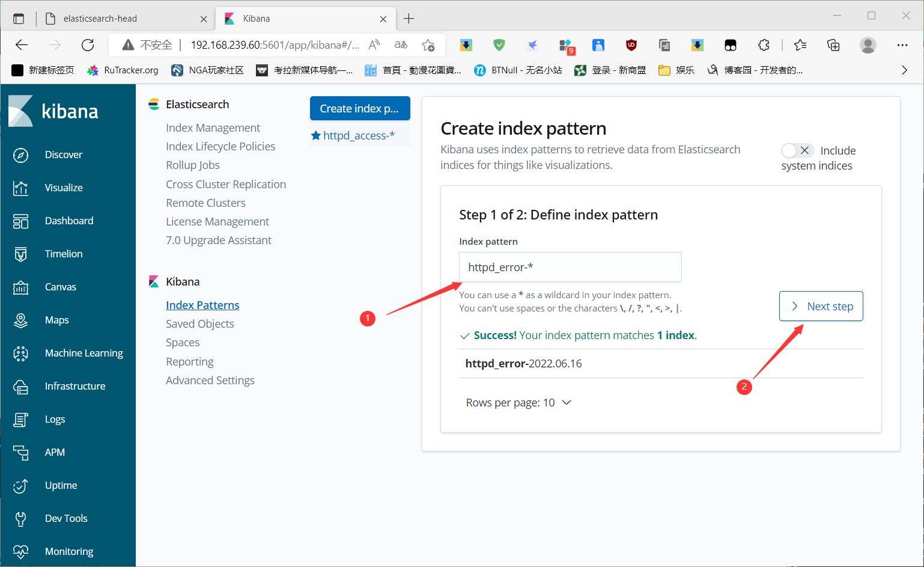Screen dimensions: 924x567
Task: Open the APM icon in sidebar
Action: click(x=20, y=453)
